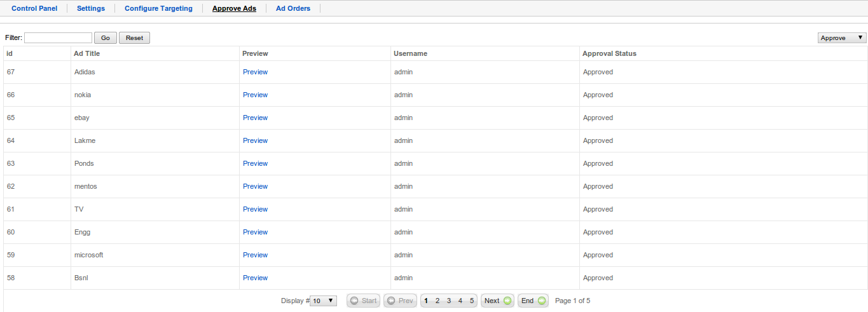Click ad id 63
The image size is (868, 312).
coord(11,163)
